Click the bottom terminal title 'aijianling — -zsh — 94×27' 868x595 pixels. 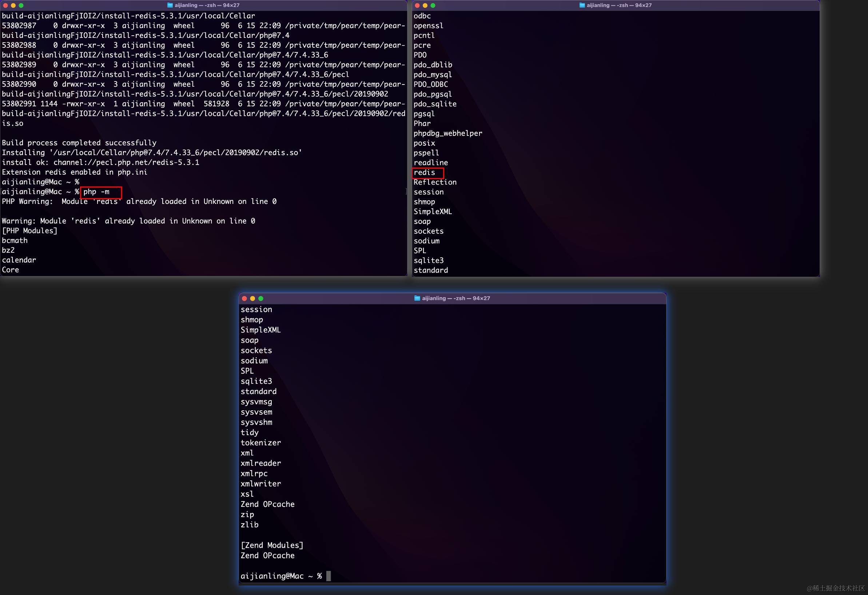coord(456,298)
